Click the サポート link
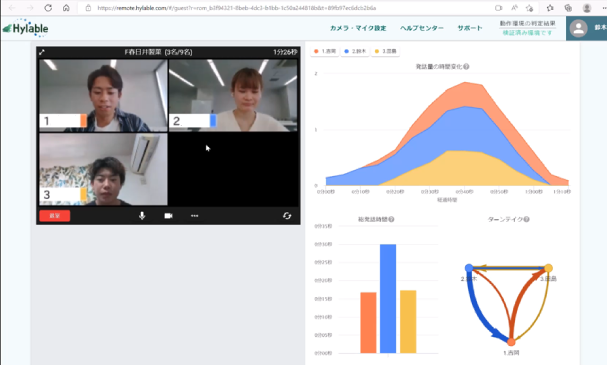 pos(470,28)
